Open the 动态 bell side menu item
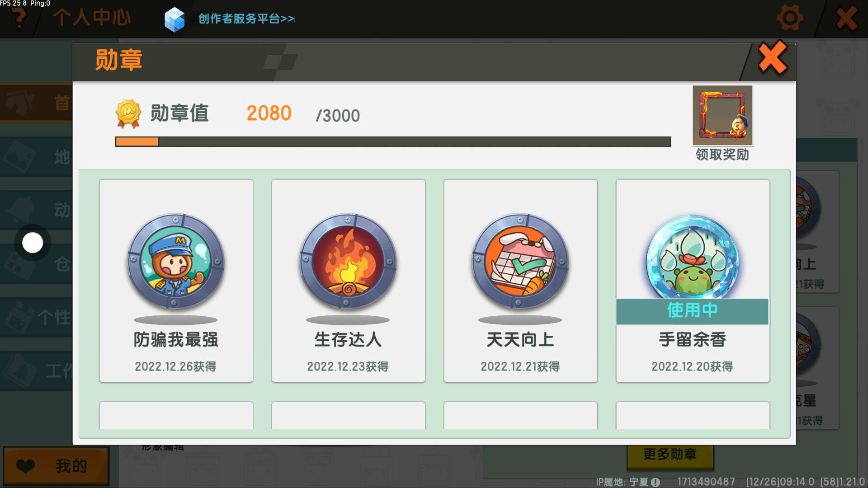 pyautogui.click(x=36, y=210)
